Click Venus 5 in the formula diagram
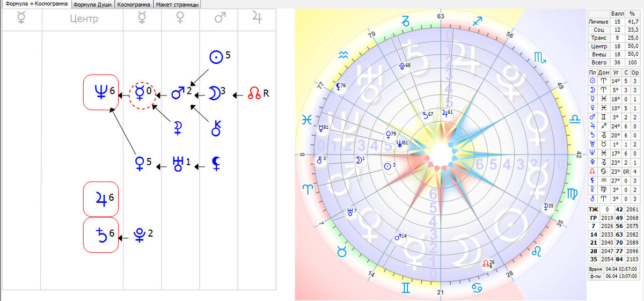The image size is (644, 301). pos(143,163)
